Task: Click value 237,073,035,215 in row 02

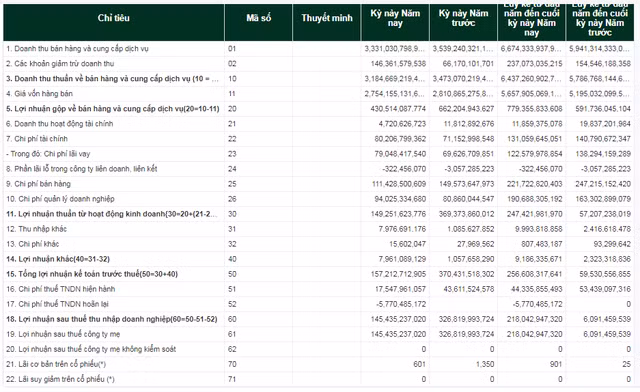Action: click(x=535, y=64)
